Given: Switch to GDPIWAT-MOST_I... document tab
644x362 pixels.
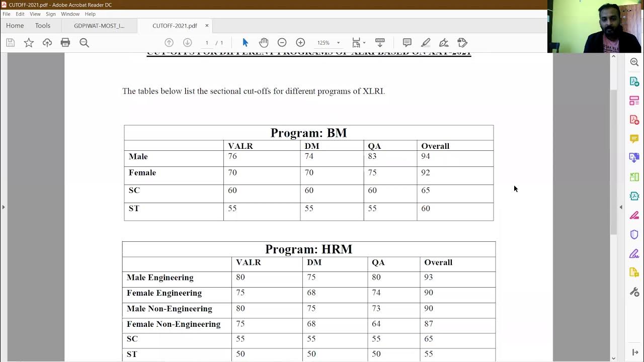Looking at the screenshot, I should click(99, 26).
